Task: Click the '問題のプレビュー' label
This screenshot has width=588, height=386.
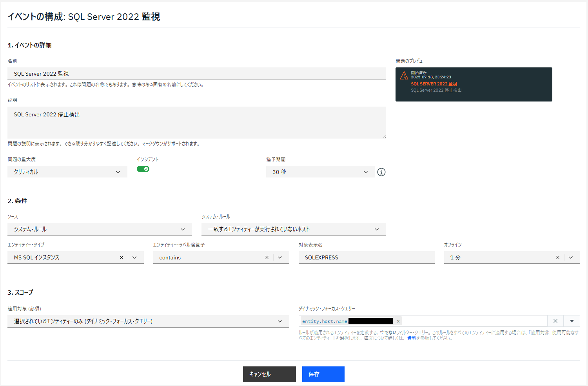Action: (x=410, y=61)
